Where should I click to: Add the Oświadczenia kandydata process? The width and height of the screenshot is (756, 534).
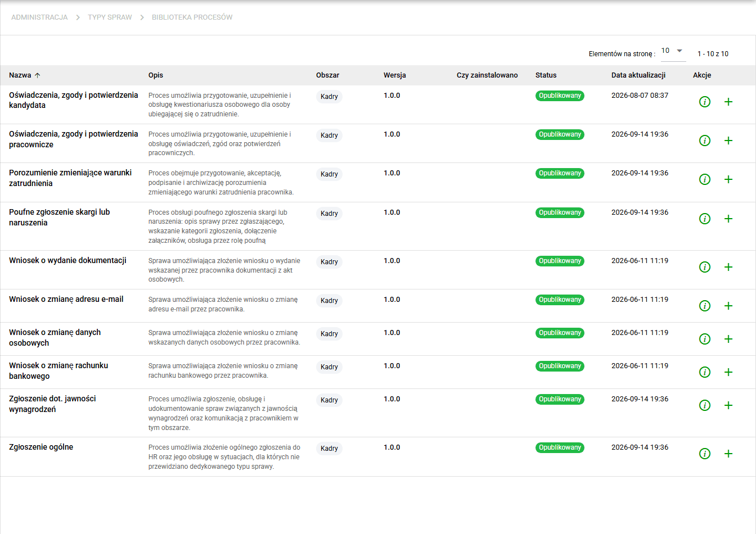pyautogui.click(x=728, y=102)
